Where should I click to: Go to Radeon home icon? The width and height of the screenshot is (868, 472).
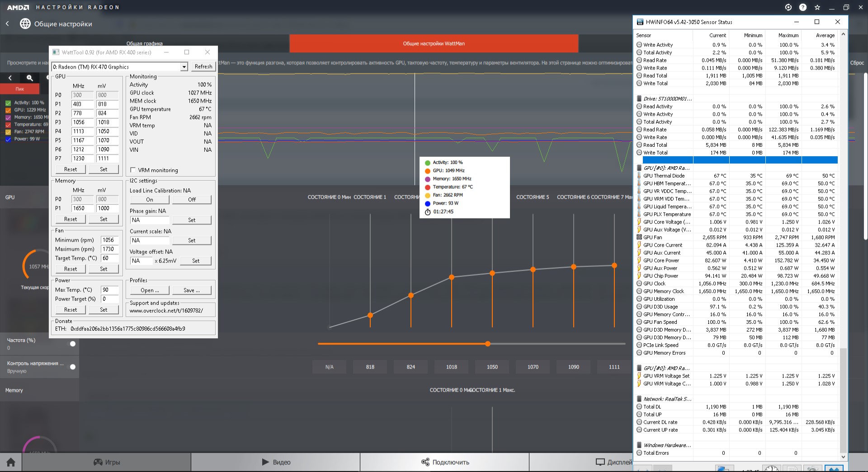(11, 462)
